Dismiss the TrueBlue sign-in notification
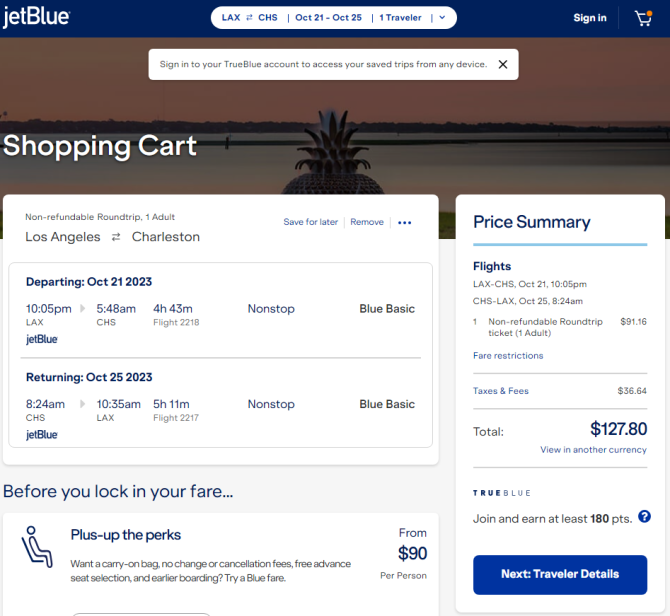This screenshot has height=616, width=670. coord(503,65)
